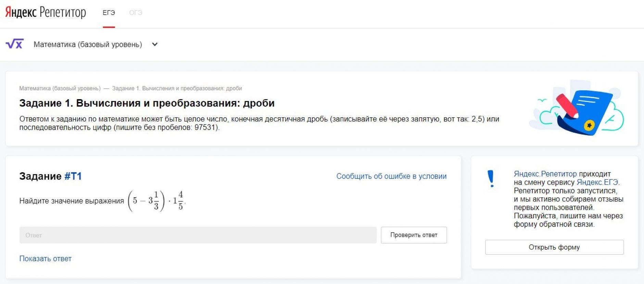Click the Проверить ответ button
644x284 pixels.
[x=414, y=235]
